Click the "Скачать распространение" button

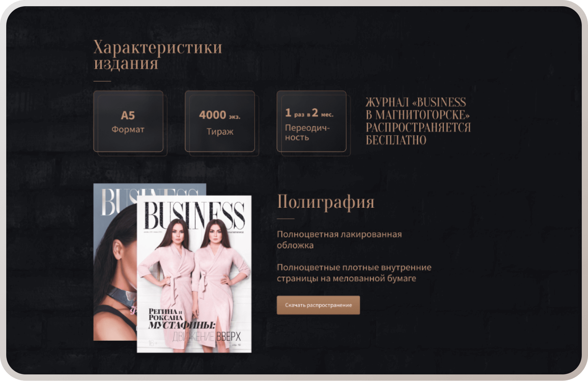318,305
